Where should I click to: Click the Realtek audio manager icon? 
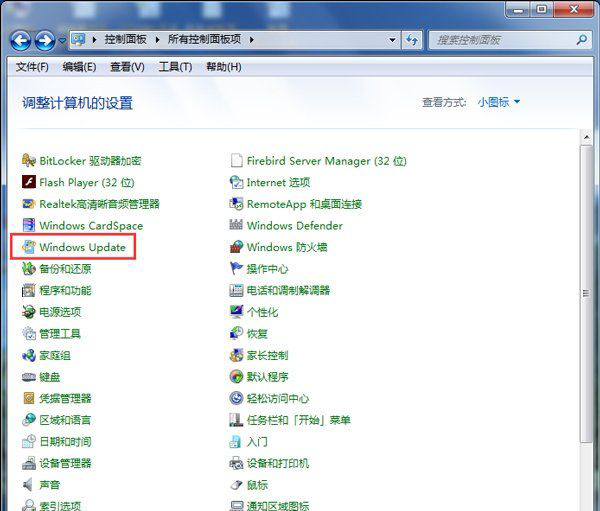pos(29,204)
